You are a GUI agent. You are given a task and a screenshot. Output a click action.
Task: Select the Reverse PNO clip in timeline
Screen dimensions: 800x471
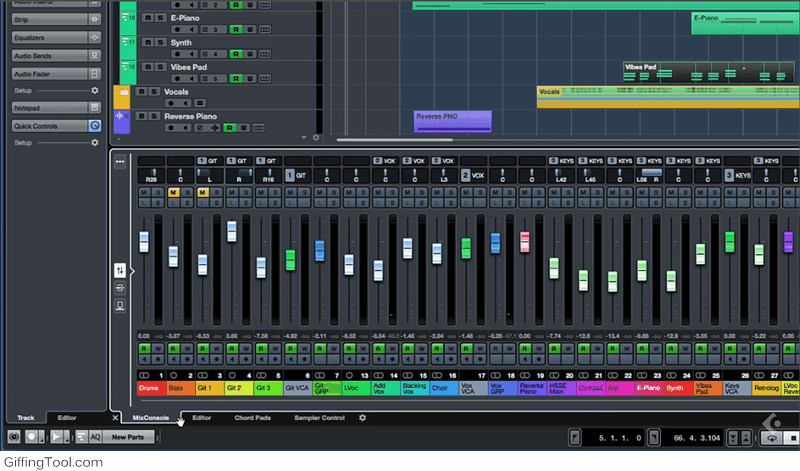453,121
